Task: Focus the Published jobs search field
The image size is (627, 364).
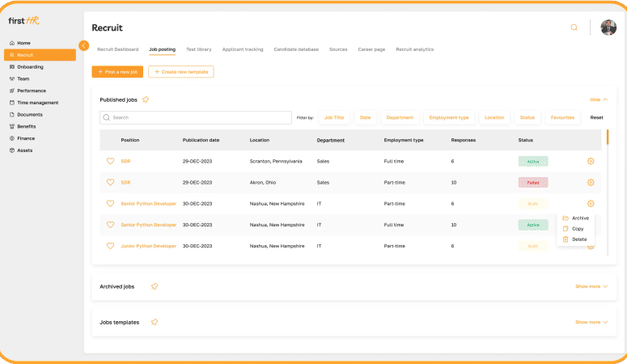Action: pos(196,117)
